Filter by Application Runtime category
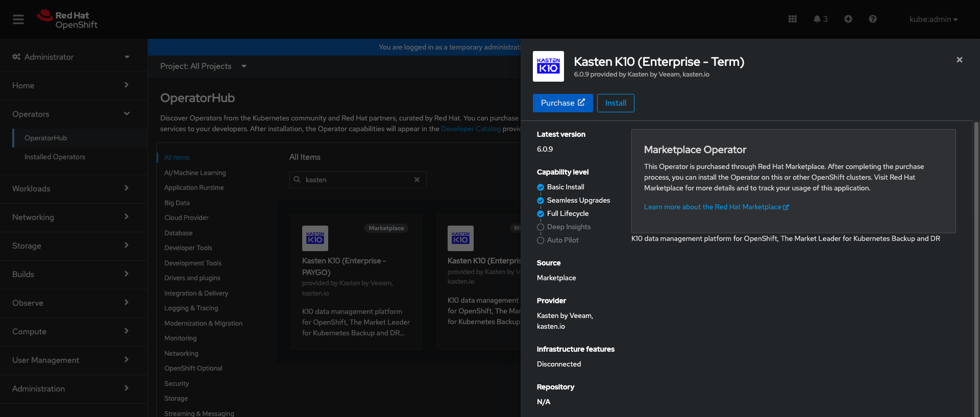 (x=194, y=187)
